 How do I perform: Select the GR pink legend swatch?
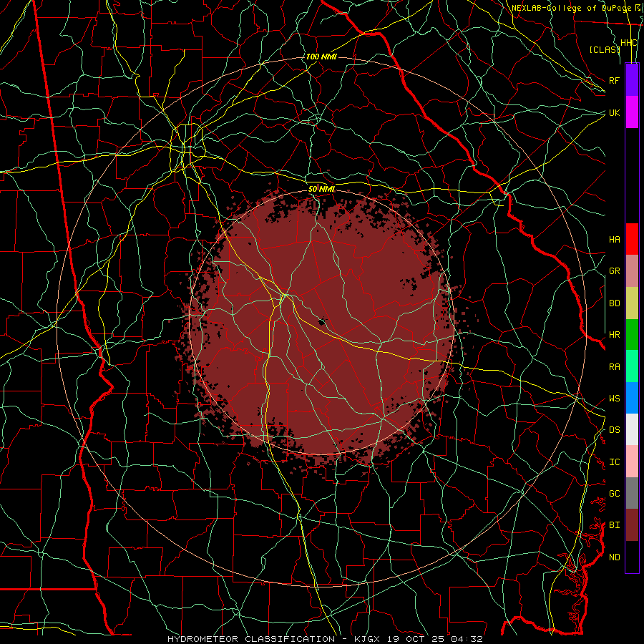pos(632,271)
